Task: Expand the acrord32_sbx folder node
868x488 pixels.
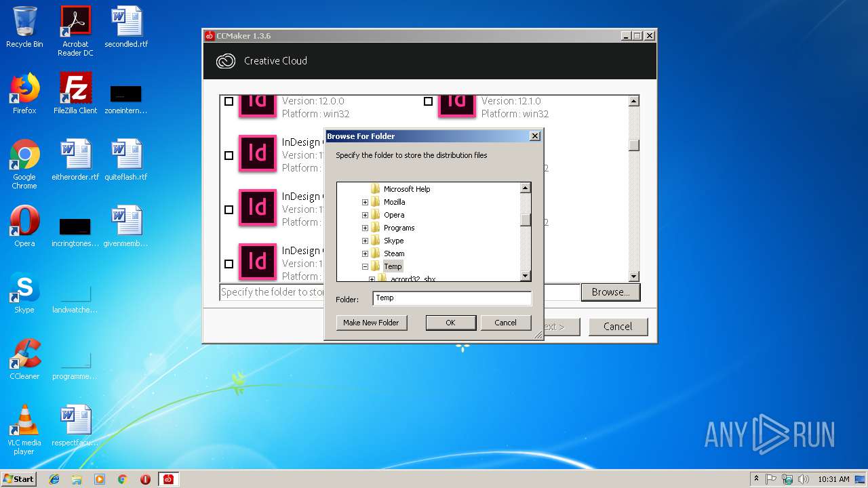Action: click(x=372, y=279)
